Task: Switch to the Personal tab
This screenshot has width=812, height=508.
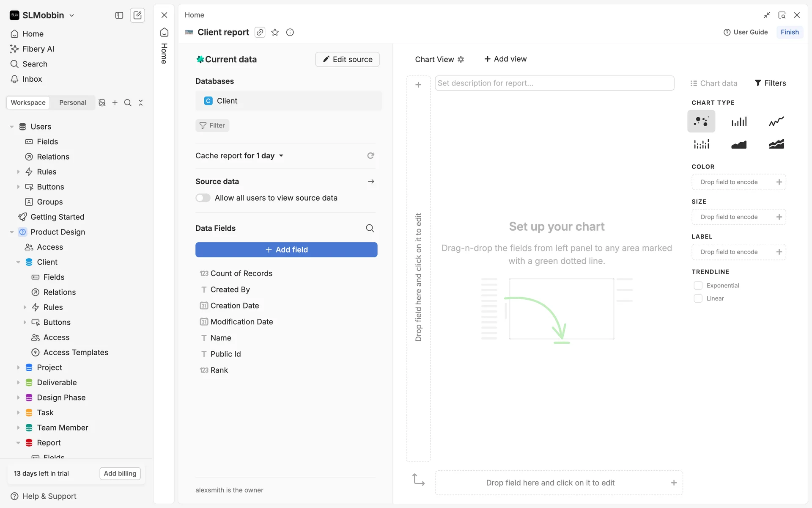Action: [x=72, y=102]
